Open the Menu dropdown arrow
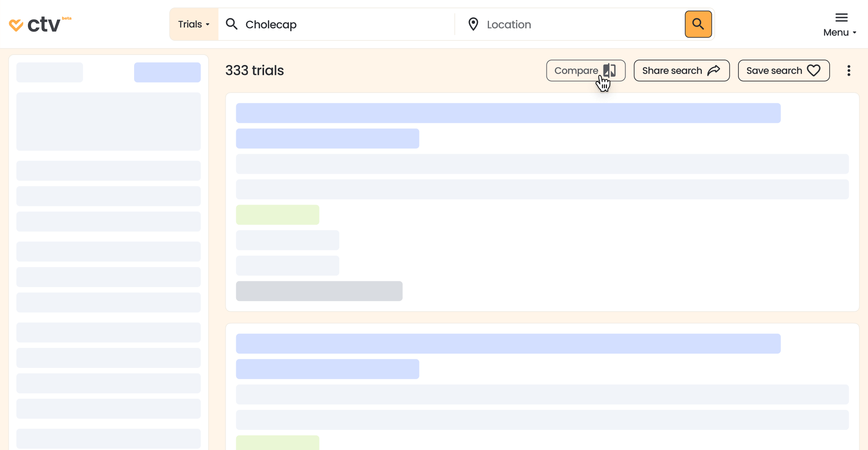 pos(855,32)
